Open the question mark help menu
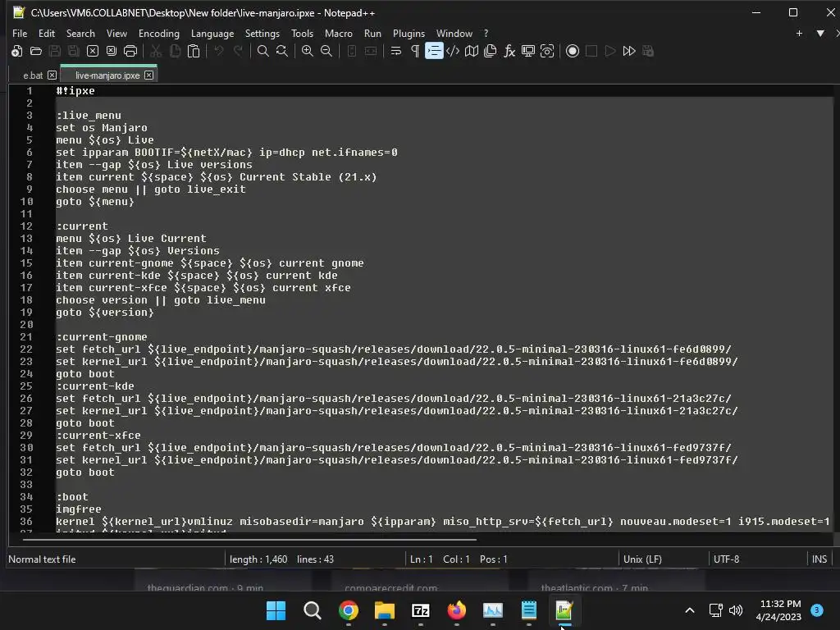Viewport: 840px width, 630px height. point(486,33)
